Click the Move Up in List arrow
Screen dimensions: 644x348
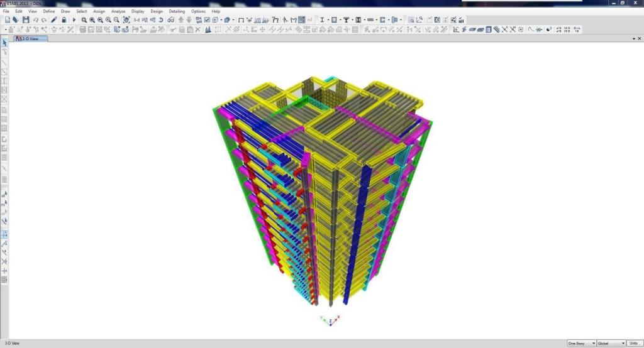click(180, 20)
